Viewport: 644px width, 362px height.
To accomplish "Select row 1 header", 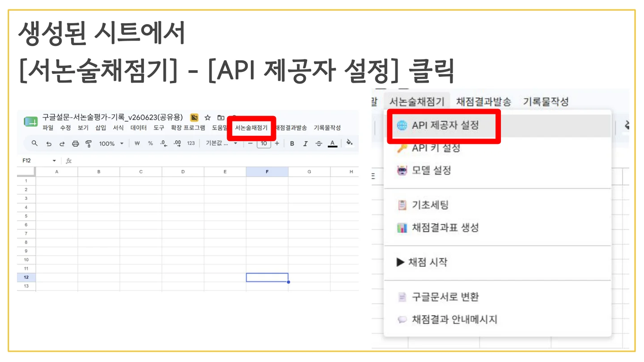I will 26,181.
